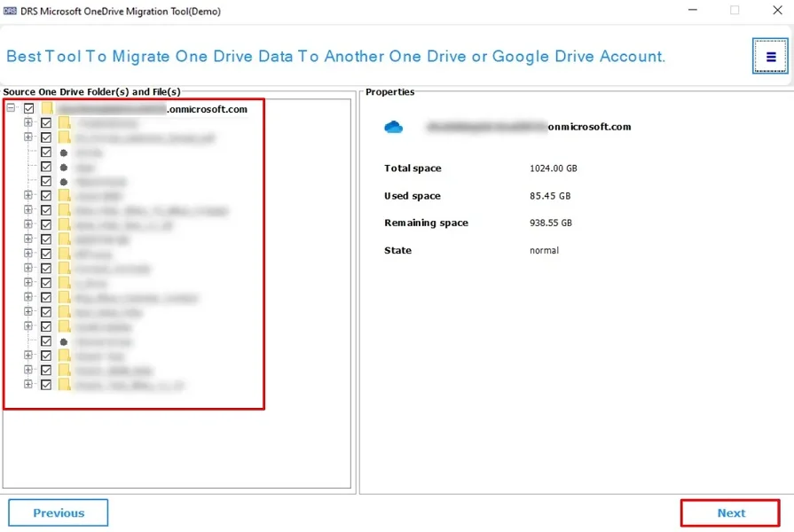Expand the bottom folder's plus sign
The width and height of the screenshot is (794, 532).
click(28, 385)
